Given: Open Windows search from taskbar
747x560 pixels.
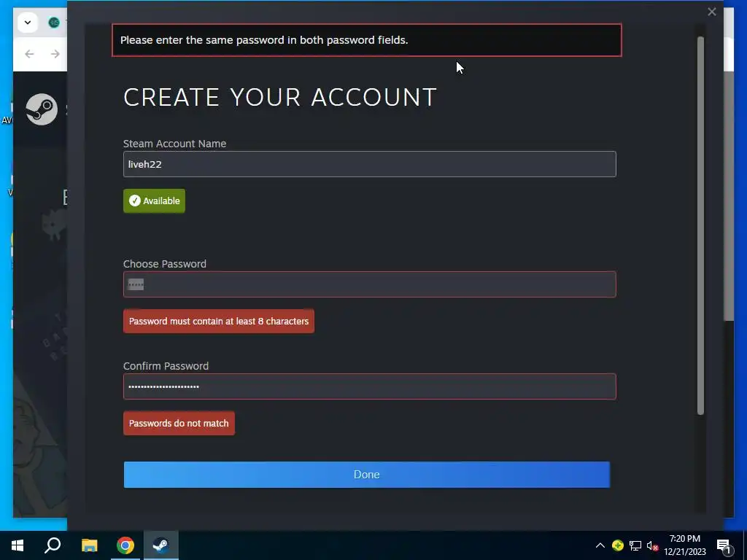Looking at the screenshot, I should pos(53,545).
